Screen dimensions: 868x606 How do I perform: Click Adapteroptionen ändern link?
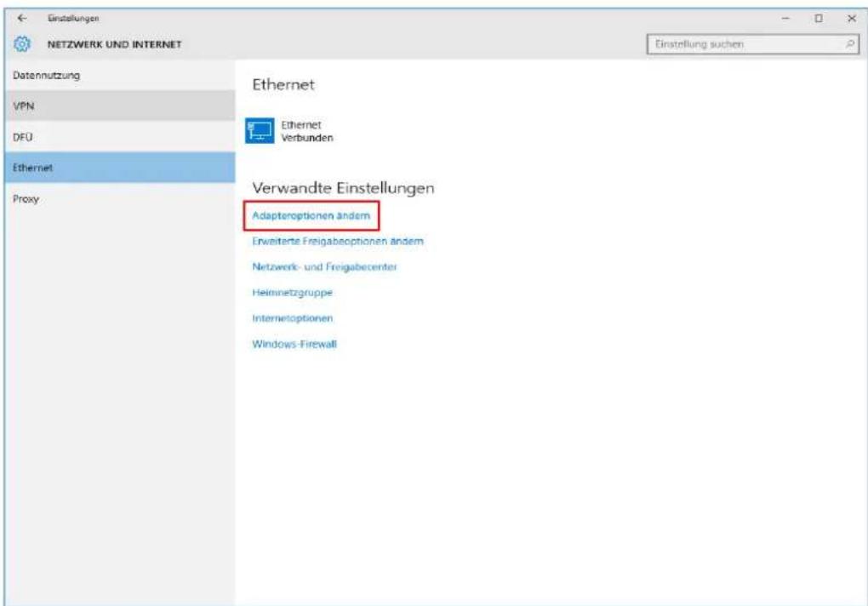click(311, 216)
